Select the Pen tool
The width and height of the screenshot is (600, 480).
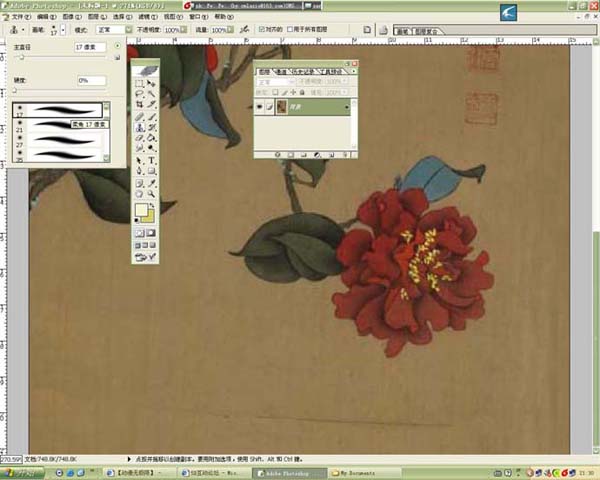(139, 171)
